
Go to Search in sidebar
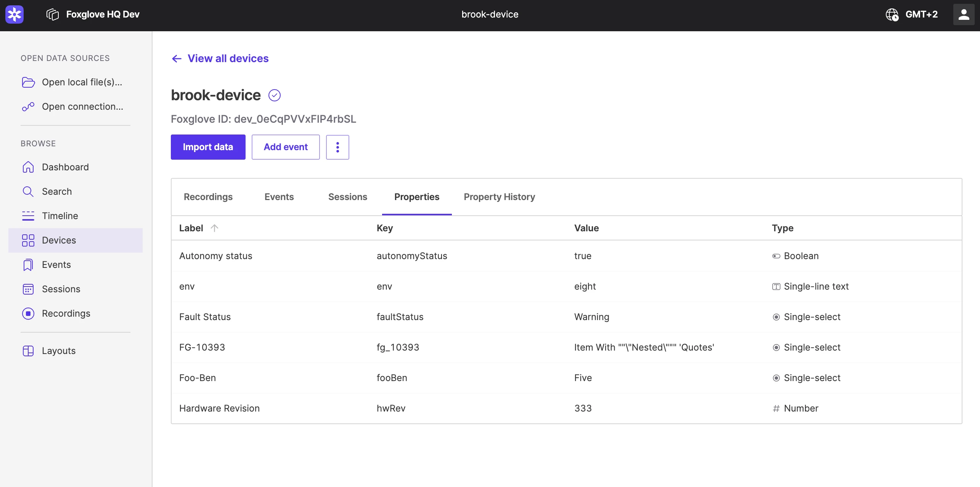[57, 191]
